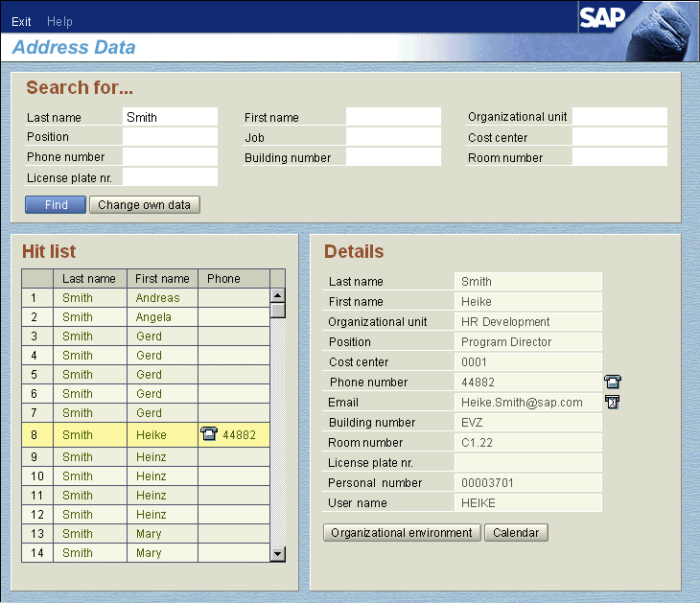Open the Exit menu
This screenshot has width=700, height=603.
tap(21, 21)
